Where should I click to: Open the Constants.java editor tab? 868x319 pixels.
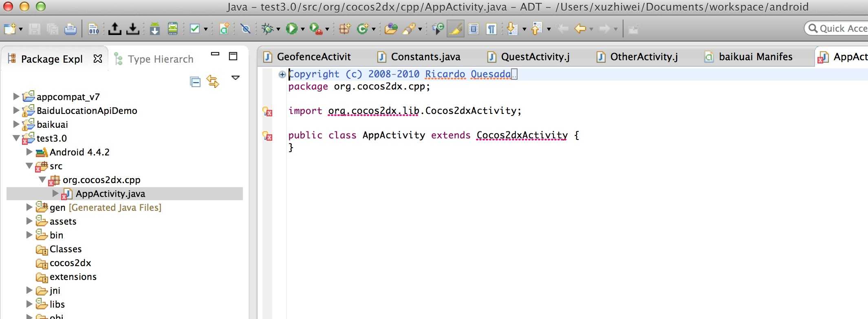point(419,57)
